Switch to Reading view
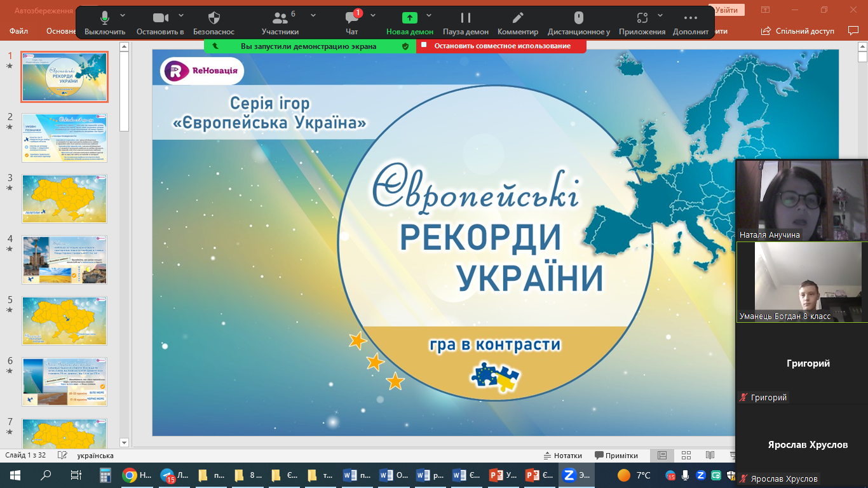 tap(710, 455)
